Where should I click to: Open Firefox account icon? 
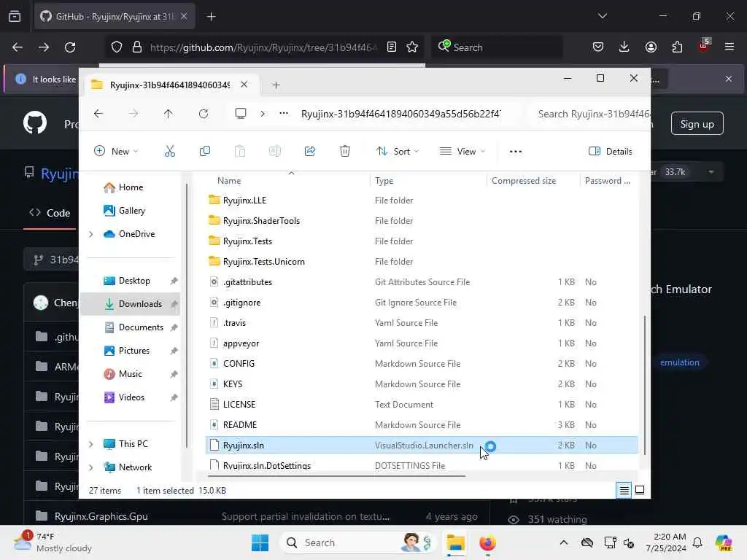coord(651,47)
